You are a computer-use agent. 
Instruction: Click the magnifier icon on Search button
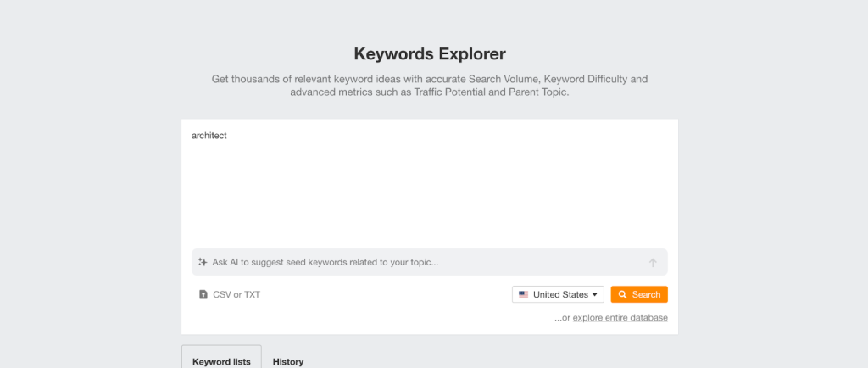[622, 294]
